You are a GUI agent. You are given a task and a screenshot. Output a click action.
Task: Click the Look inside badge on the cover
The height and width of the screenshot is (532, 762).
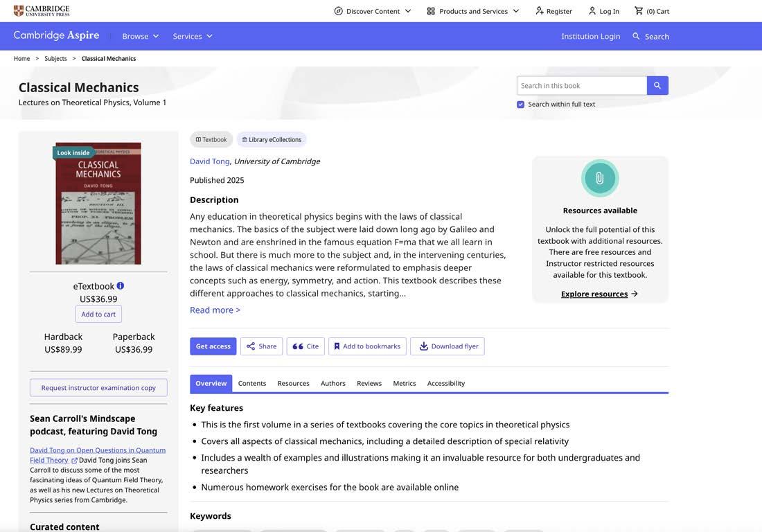click(x=73, y=152)
